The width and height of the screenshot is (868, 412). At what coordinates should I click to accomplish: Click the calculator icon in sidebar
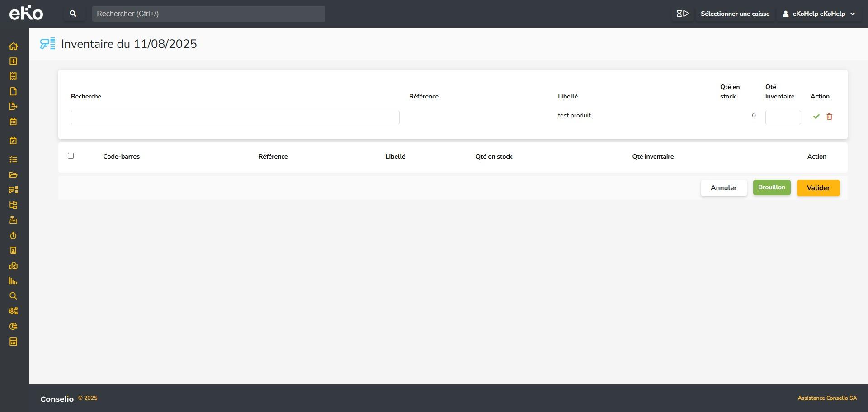(13, 342)
